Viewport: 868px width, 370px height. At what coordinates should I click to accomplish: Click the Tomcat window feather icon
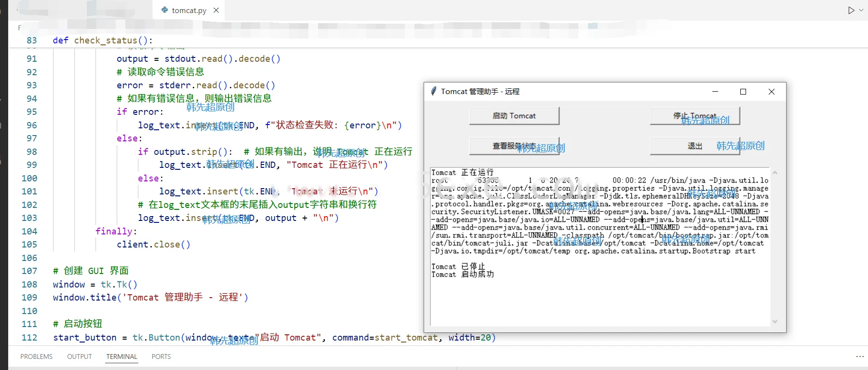434,91
